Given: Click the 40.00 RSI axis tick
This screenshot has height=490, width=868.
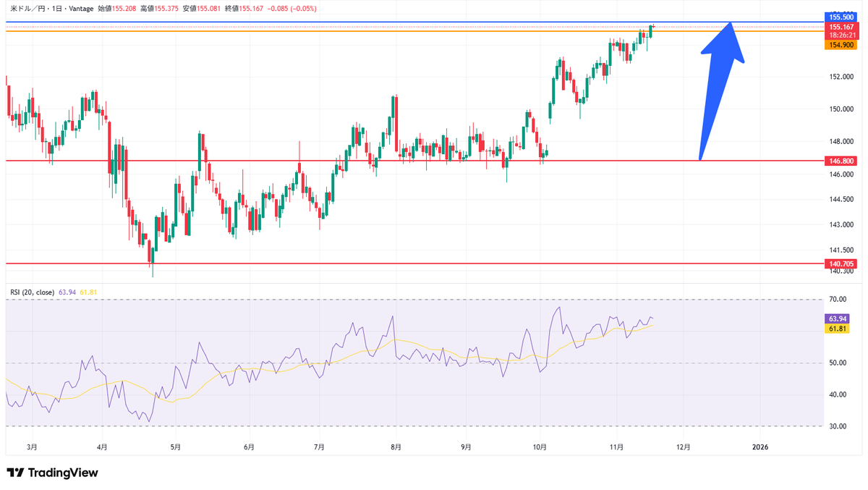Looking at the screenshot, I should click(838, 394).
